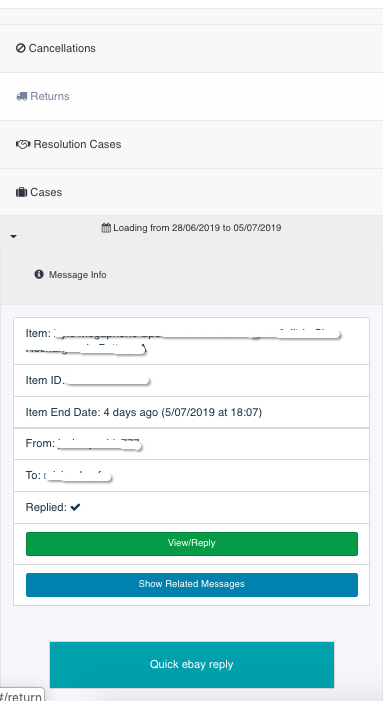This screenshot has width=383, height=701.
Task: Click the green View/Reply button
Action: point(192,544)
